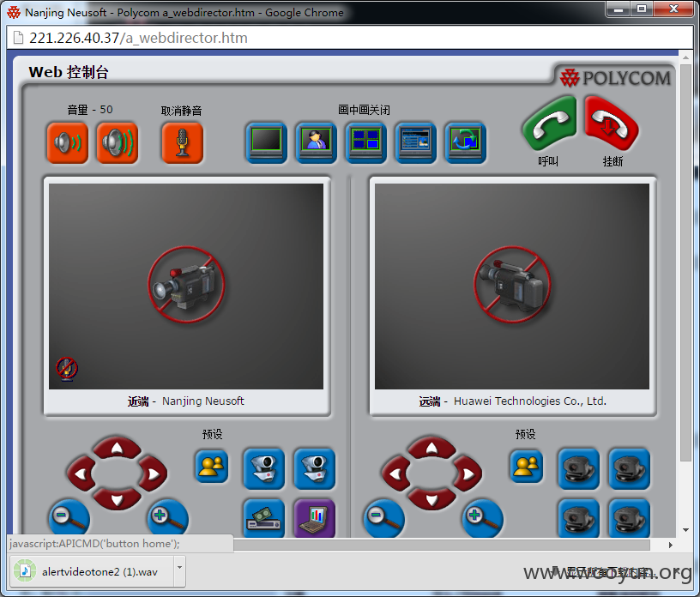Select the four-pane split screen layout icon
Image resolution: width=700 pixels, height=597 pixels.
pos(366,143)
